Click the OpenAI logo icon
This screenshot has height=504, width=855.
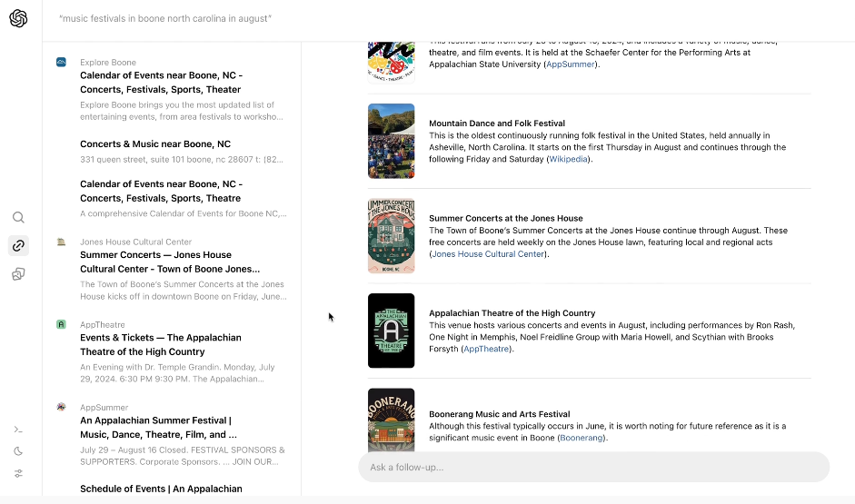point(18,18)
